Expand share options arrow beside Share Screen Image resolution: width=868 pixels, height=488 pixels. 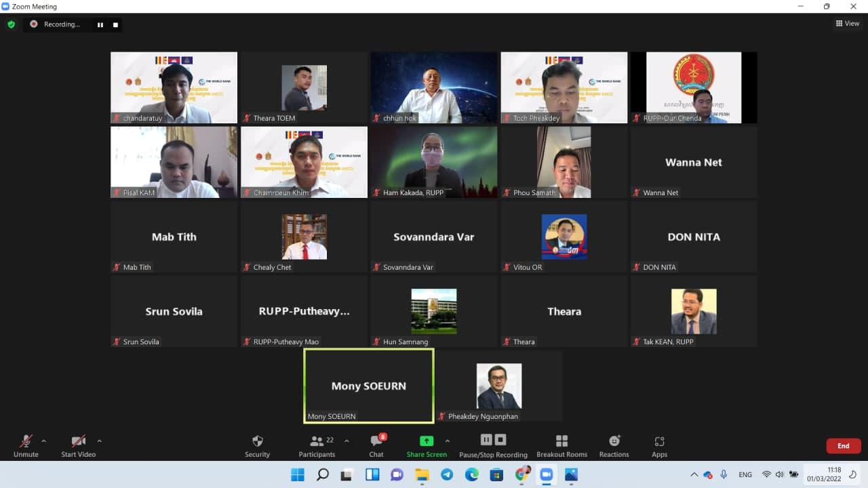447,441
